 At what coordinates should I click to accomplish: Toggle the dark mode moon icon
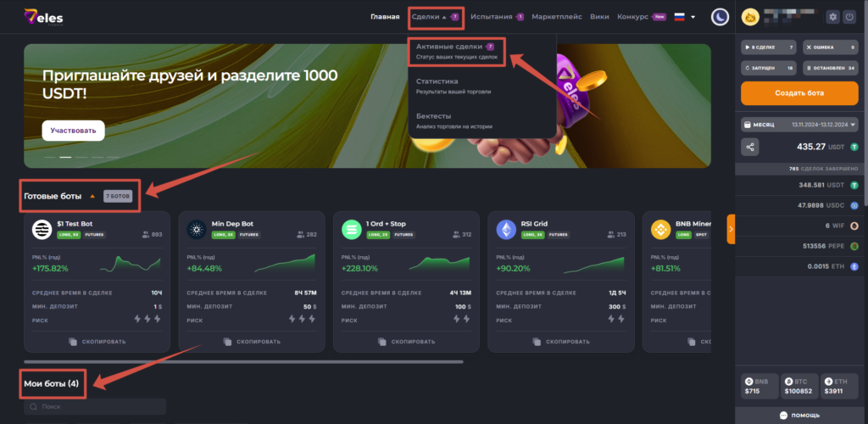point(719,17)
